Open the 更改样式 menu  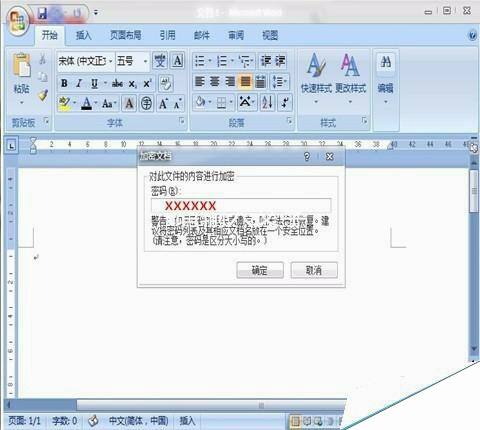[350, 78]
